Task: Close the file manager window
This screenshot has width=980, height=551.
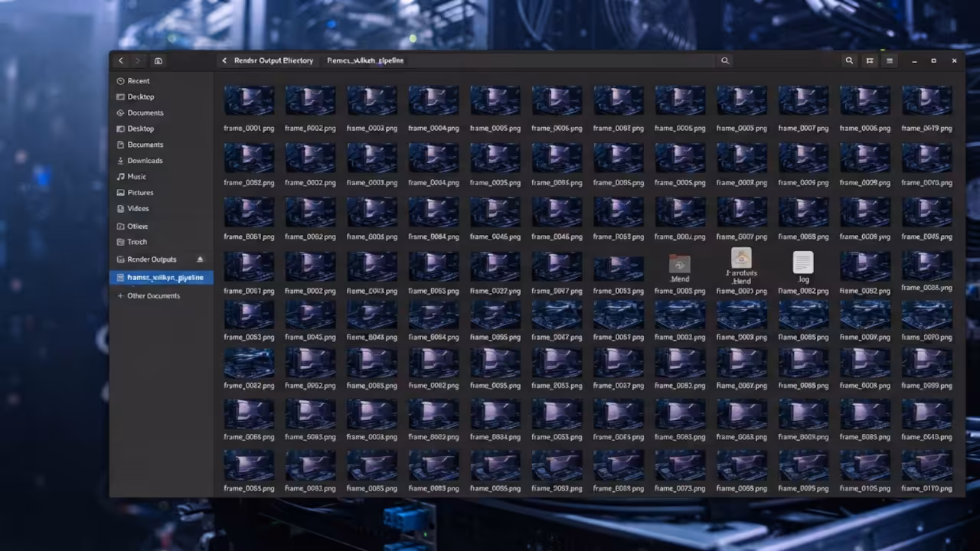Action: tap(954, 60)
